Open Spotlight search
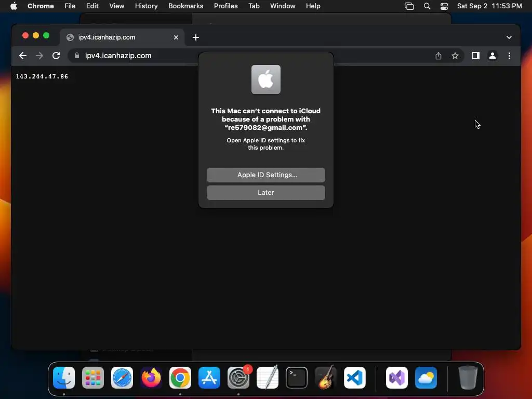532x399 pixels. tap(427, 6)
